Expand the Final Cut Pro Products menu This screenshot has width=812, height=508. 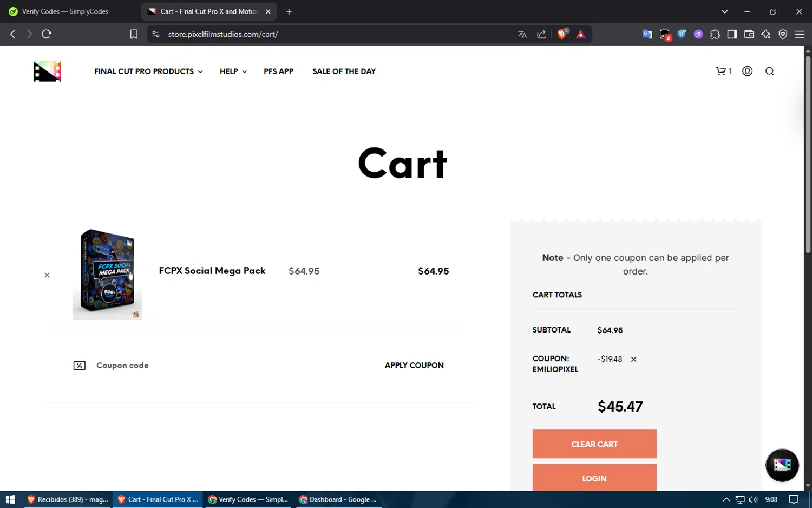point(148,71)
